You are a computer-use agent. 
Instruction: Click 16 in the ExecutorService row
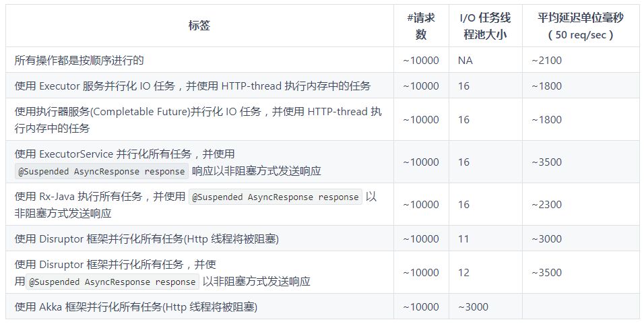click(463, 162)
